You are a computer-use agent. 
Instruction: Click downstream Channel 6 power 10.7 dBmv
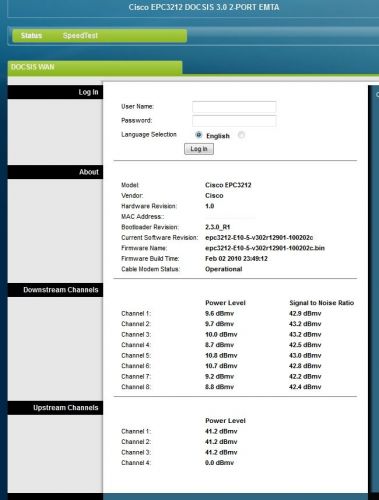coord(221,366)
